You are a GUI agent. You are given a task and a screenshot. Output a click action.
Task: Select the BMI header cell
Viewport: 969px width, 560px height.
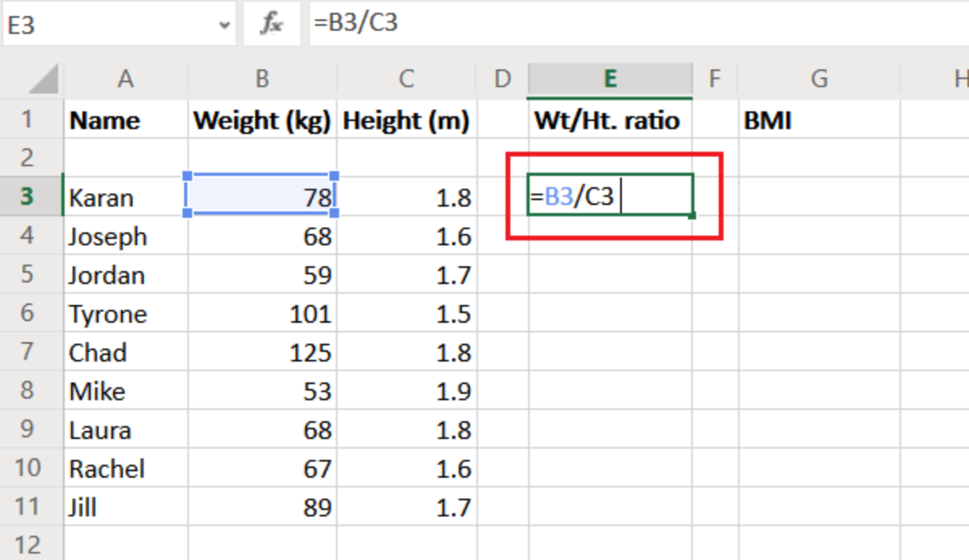coord(819,120)
